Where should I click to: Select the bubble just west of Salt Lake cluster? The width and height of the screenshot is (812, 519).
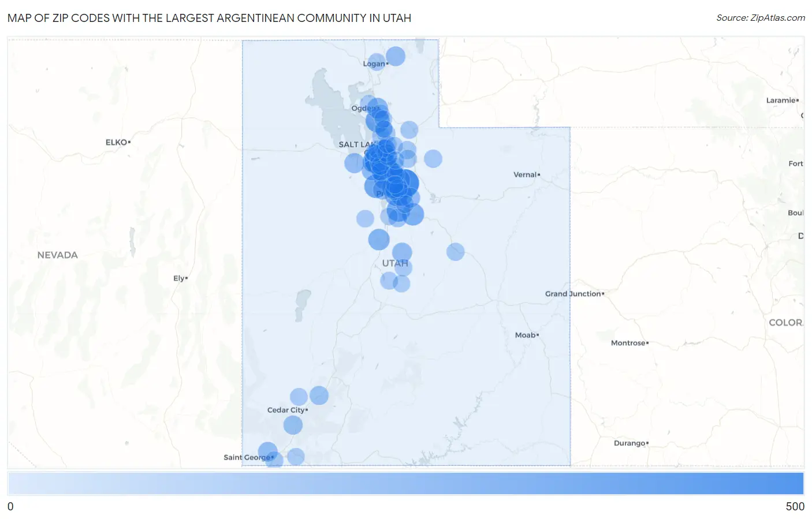[x=354, y=163]
